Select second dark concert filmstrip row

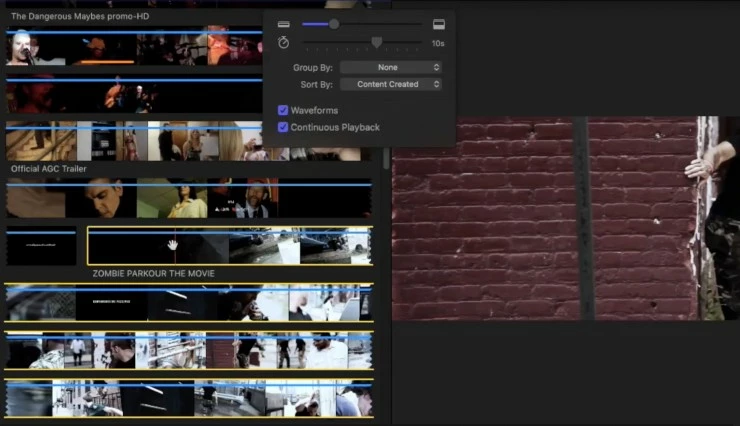(x=134, y=93)
